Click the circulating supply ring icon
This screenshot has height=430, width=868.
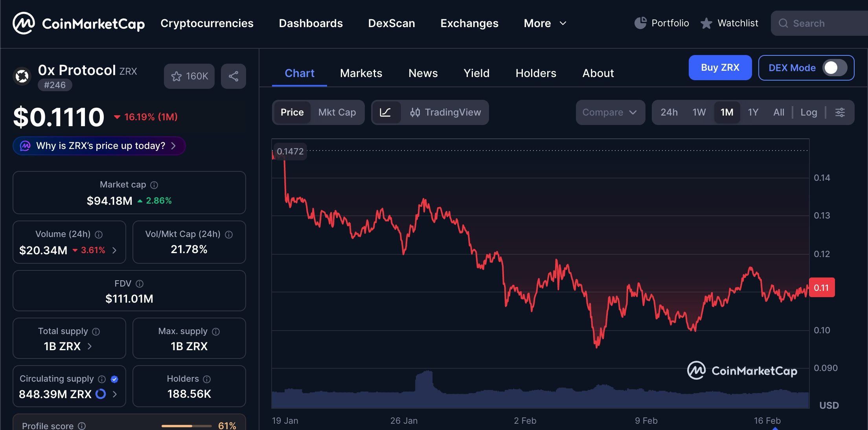click(101, 394)
